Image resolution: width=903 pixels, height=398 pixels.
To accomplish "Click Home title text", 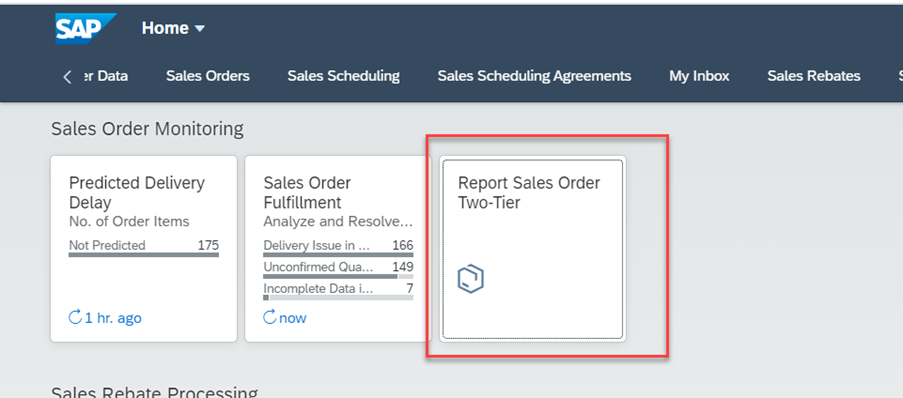I will coord(165,28).
